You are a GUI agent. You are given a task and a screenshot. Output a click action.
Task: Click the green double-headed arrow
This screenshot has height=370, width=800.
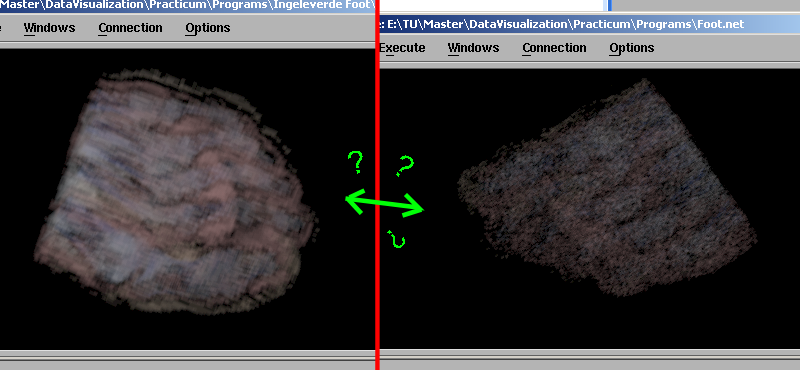tap(385, 203)
